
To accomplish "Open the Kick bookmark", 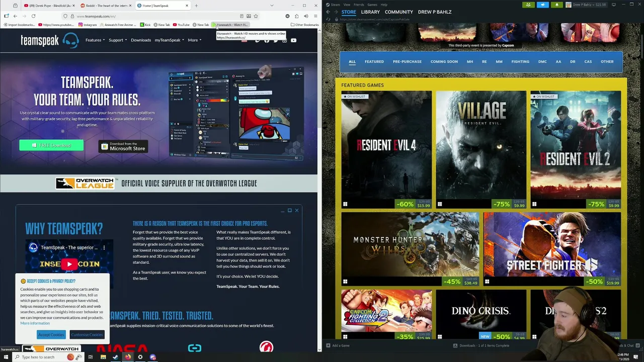I will click(x=145, y=25).
